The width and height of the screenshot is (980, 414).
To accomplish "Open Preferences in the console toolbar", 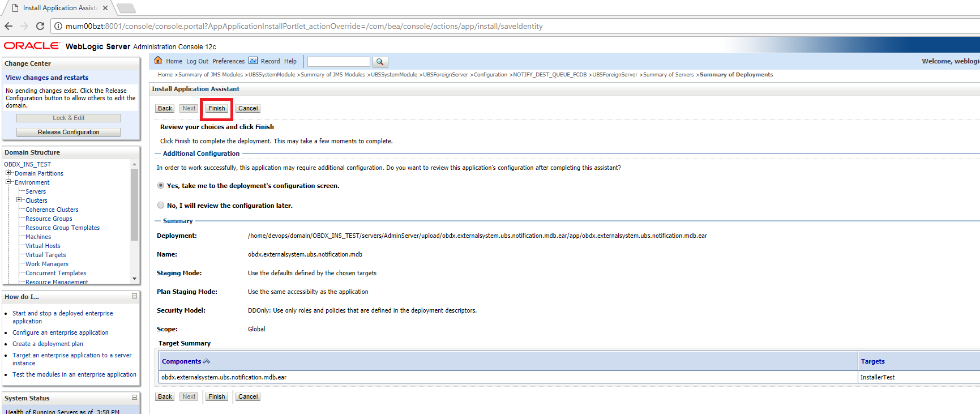I will tap(229, 61).
